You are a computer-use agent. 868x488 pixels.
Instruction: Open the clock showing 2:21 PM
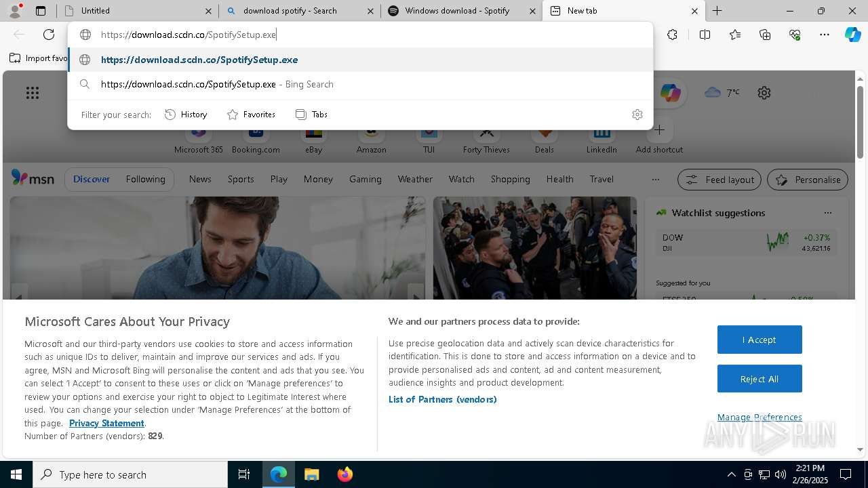[810, 474]
